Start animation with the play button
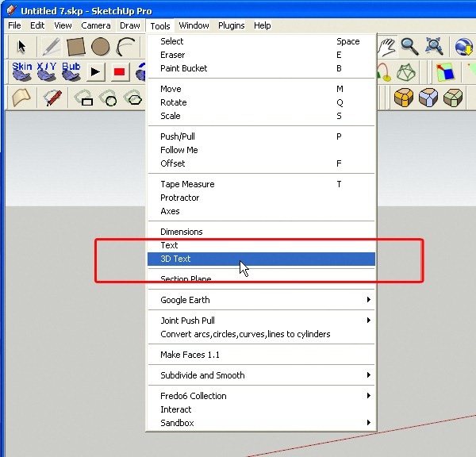This screenshot has width=476, height=457. [x=96, y=72]
